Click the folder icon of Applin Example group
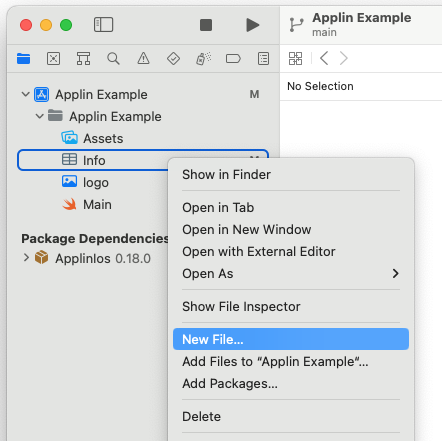The width and height of the screenshot is (442, 441). click(55, 116)
